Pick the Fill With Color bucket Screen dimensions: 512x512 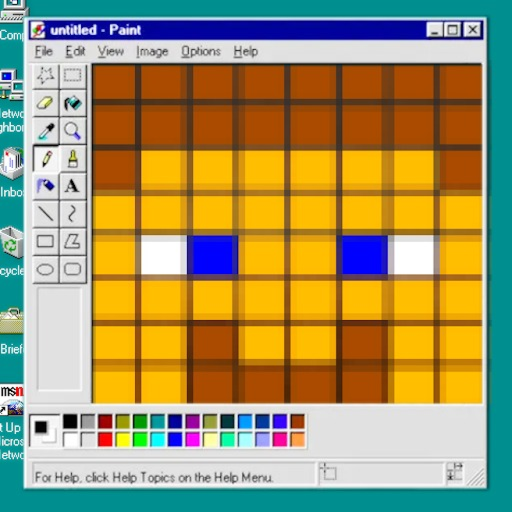(73, 103)
